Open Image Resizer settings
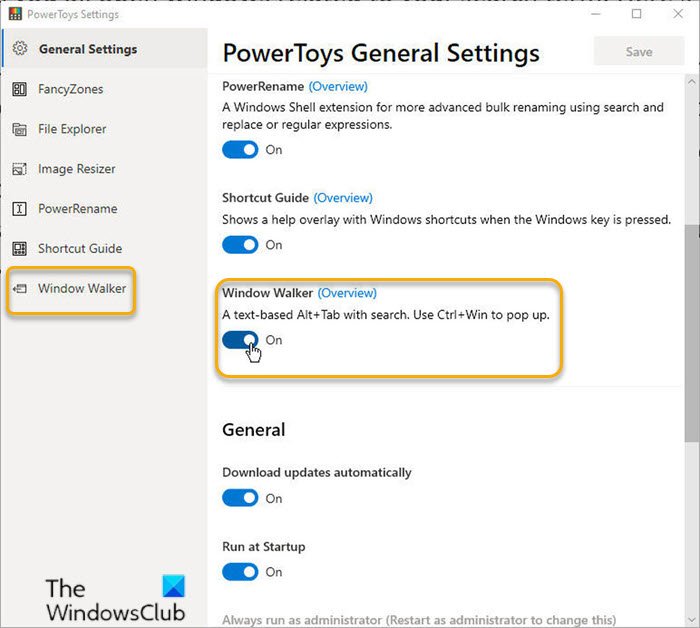The image size is (700, 628). (105, 169)
